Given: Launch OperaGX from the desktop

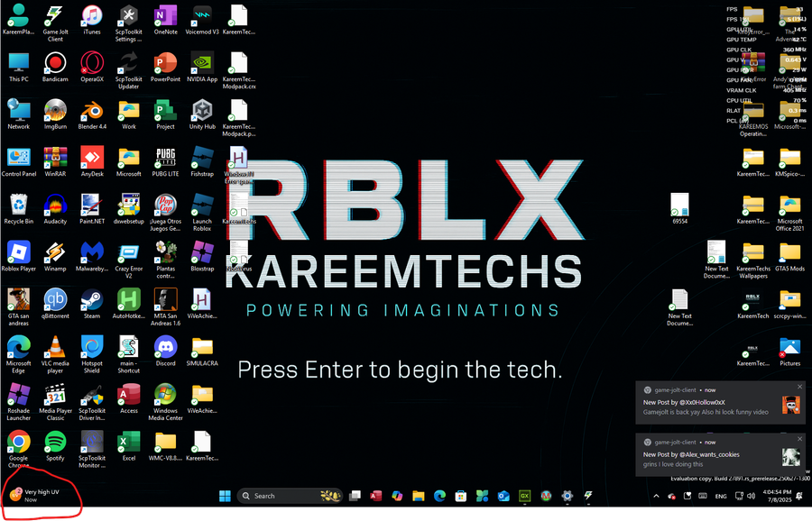Looking at the screenshot, I should pyautogui.click(x=92, y=68).
